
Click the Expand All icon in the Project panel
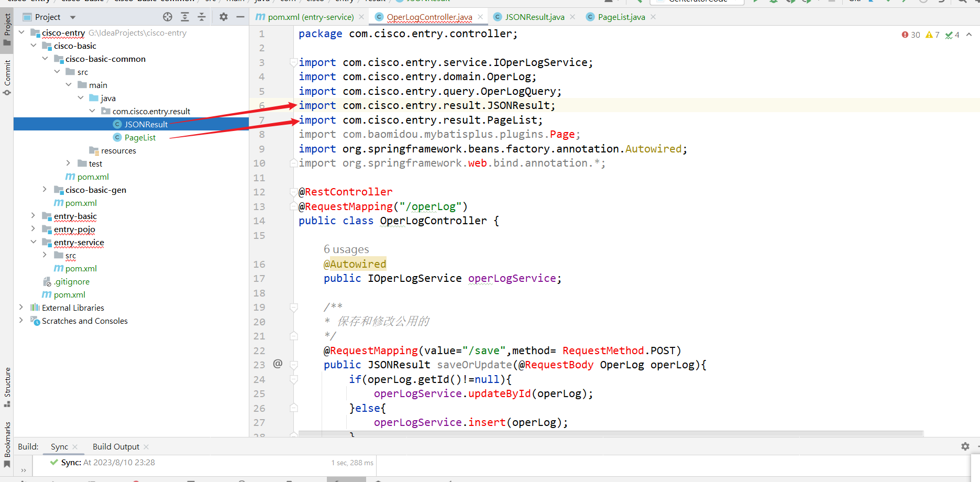[x=185, y=17]
